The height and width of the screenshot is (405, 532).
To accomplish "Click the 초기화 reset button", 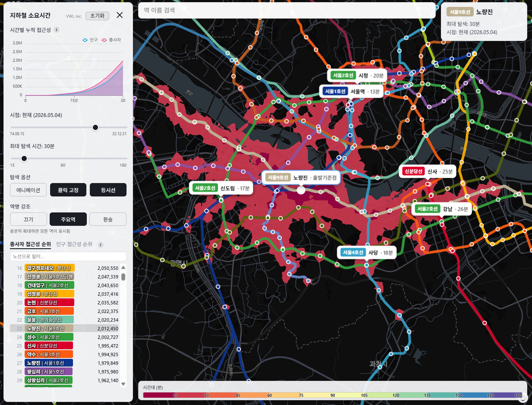I will pos(97,16).
